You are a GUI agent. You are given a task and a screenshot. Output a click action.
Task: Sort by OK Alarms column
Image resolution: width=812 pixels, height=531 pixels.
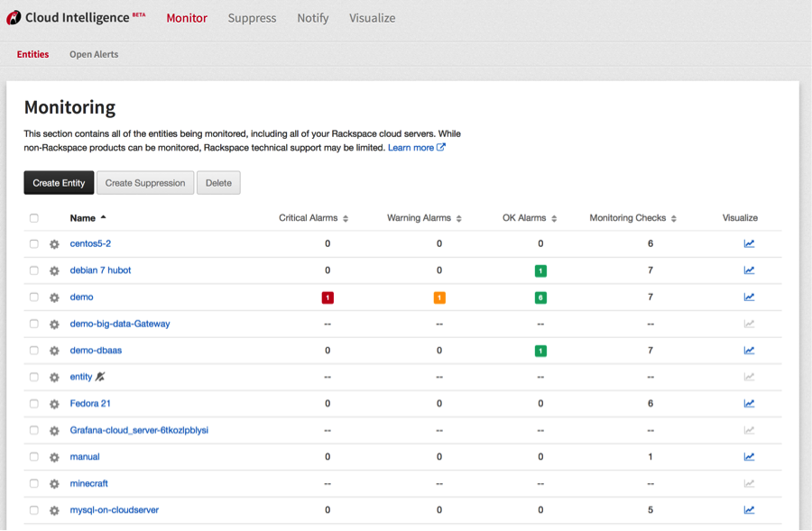(530, 218)
